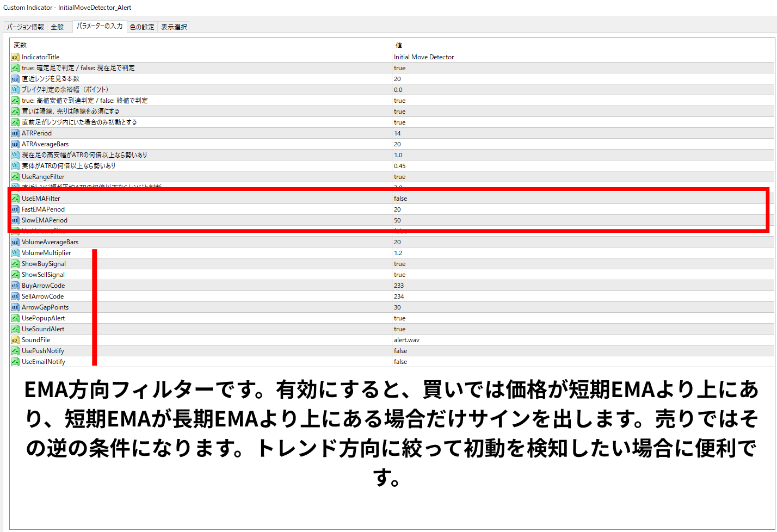Select the false value of UseEmailNotify
The height and width of the screenshot is (532, 777).
pyautogui.click(x=400, y=362)
